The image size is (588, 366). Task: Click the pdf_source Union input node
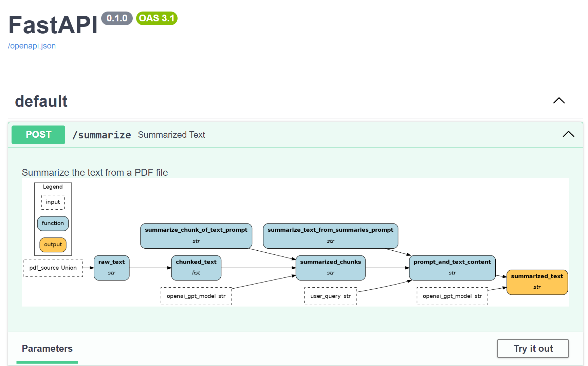53,268
